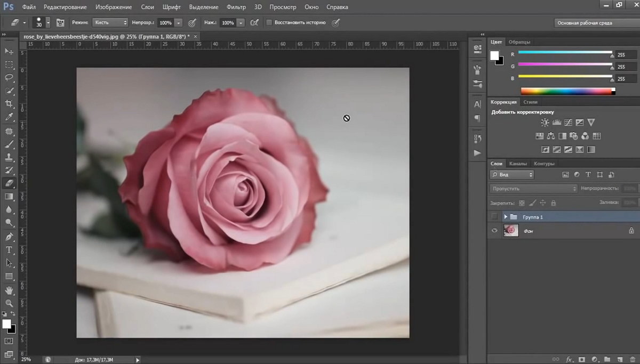Click the Color Balance adjustment icon

pyautogui.click(x=551, y=136)
